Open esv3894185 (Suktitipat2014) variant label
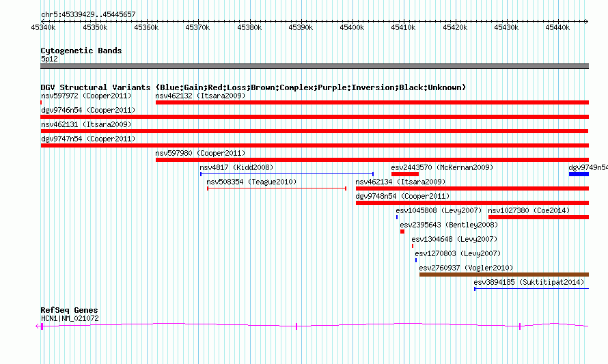The height and width of the screenshot is (364, 608). [x=529, y=282]
